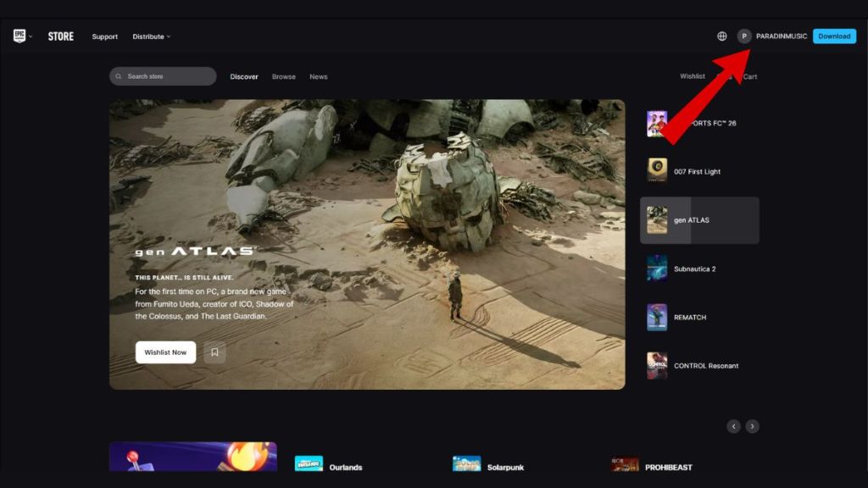Open the Cart link
The height and width of the screenshot is (488, 868).
(750, 76)
